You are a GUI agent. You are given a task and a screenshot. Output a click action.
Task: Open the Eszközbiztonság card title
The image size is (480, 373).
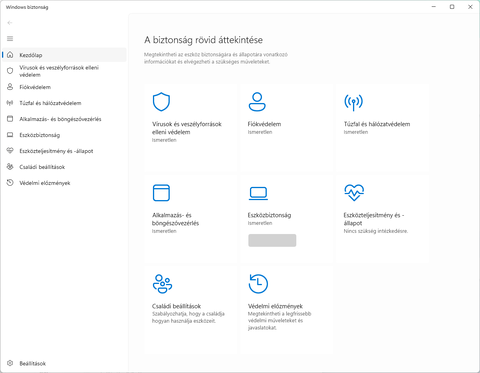click(x=269, y=215)
